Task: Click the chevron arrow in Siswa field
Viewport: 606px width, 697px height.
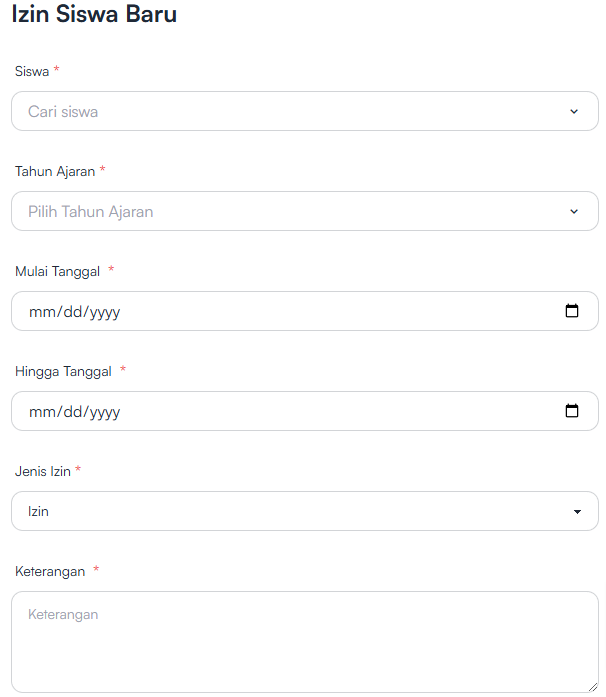Action: coord(574,112)
